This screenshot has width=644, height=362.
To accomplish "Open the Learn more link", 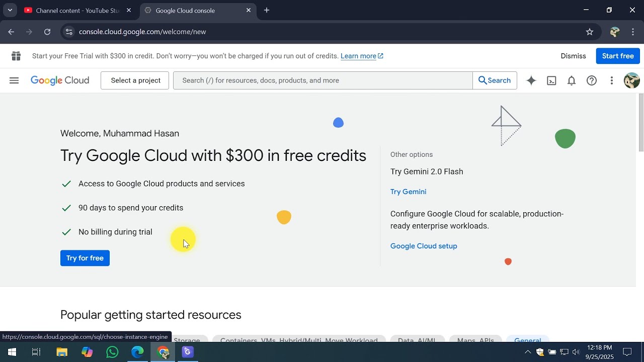I will pyautogui.click(x=362, y=56).
